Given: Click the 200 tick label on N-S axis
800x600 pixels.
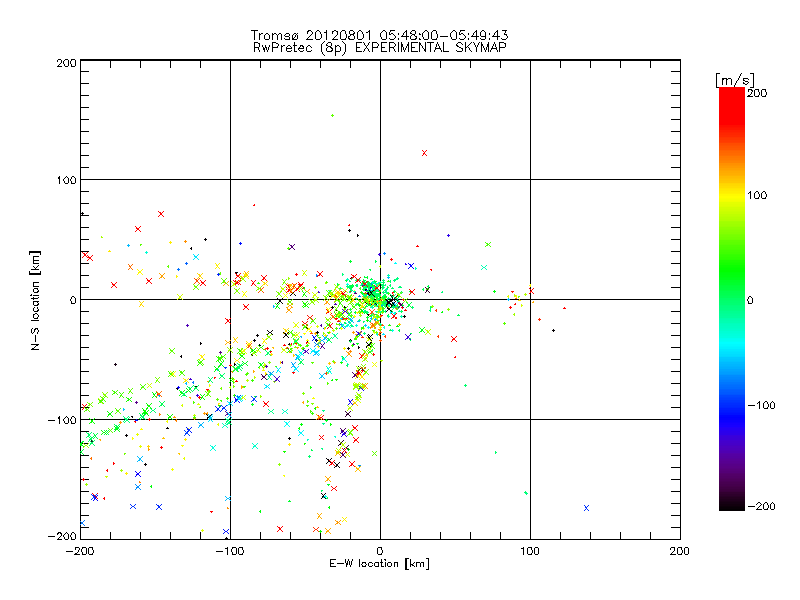Looking at the screenshot, I should tap(66, 63).
